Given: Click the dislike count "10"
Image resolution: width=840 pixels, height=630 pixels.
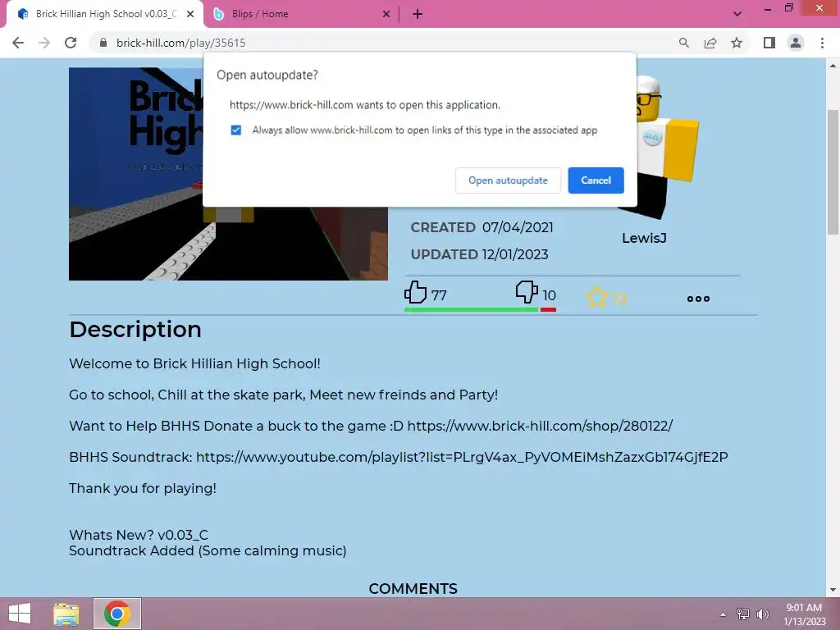Looking at the screenshot, I should click(549, 295).
